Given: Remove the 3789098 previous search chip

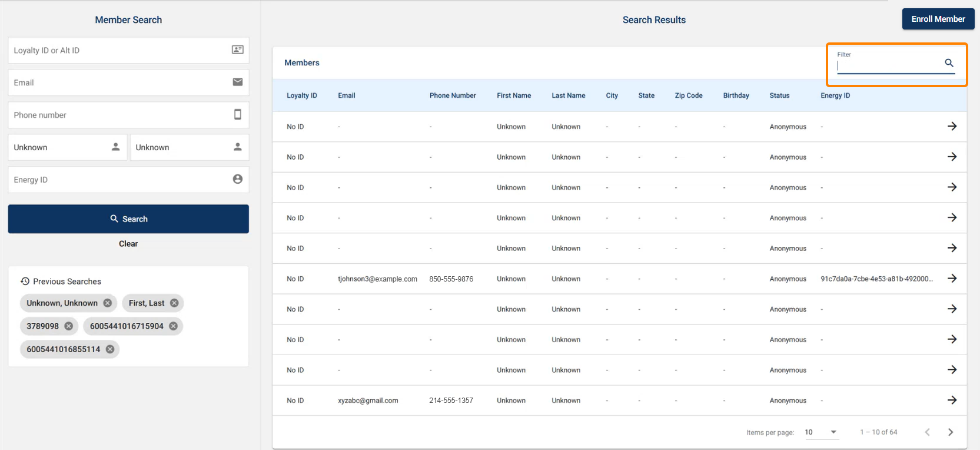Looking at the screenshot, I should click(x=69, y=326).
